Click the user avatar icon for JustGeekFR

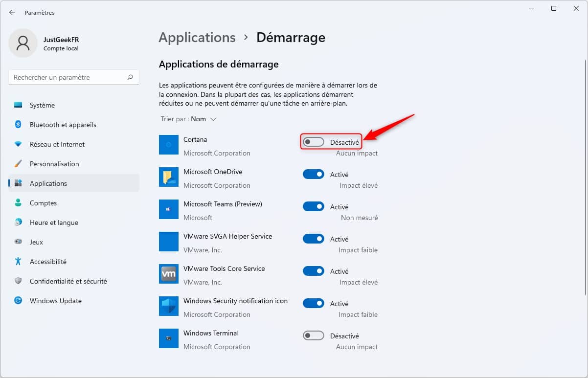[23, 43]
